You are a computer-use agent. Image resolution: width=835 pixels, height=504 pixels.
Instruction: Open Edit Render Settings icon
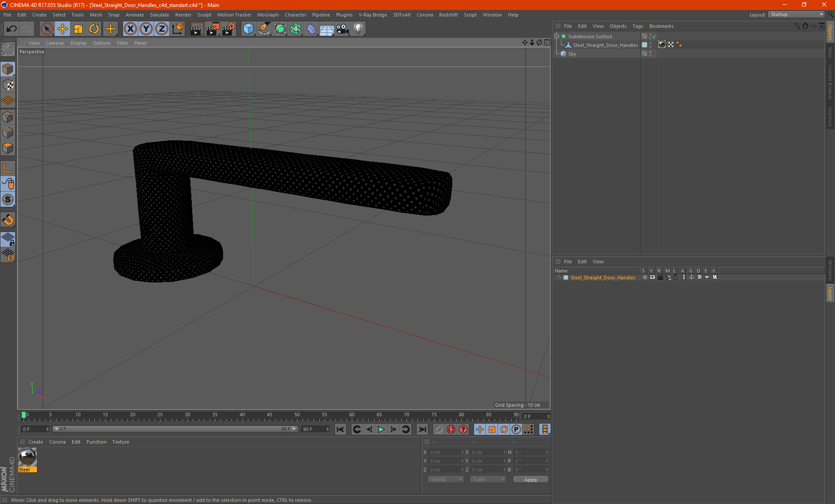click(229, 29)
